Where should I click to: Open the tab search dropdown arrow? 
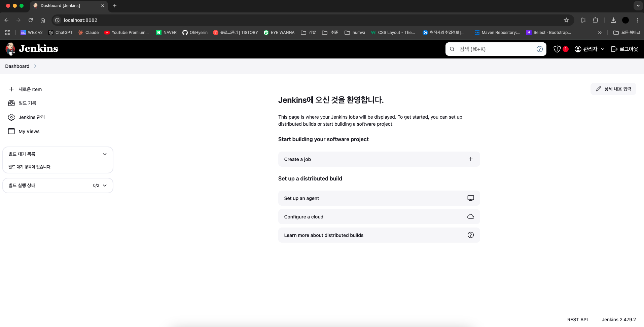click(638, 6)
